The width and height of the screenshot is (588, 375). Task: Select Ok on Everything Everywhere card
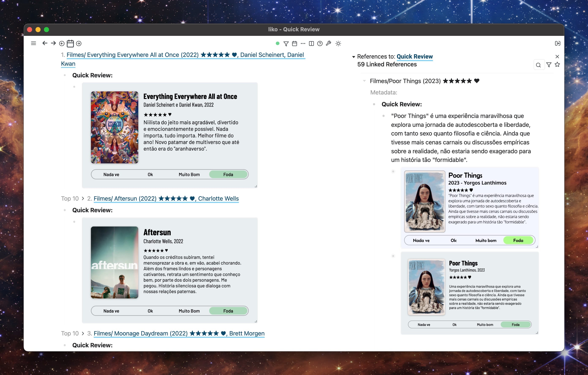pyautogui.click(x=150, y=174)
